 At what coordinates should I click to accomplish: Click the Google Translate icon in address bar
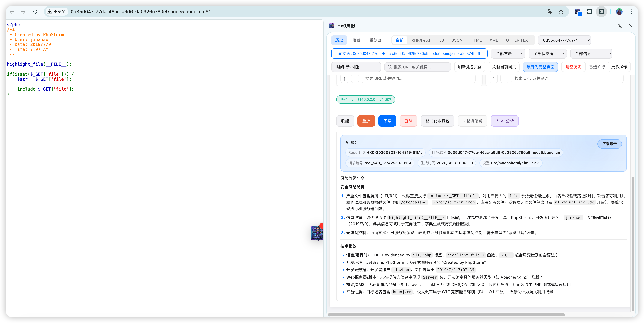[x=550, y=12]
